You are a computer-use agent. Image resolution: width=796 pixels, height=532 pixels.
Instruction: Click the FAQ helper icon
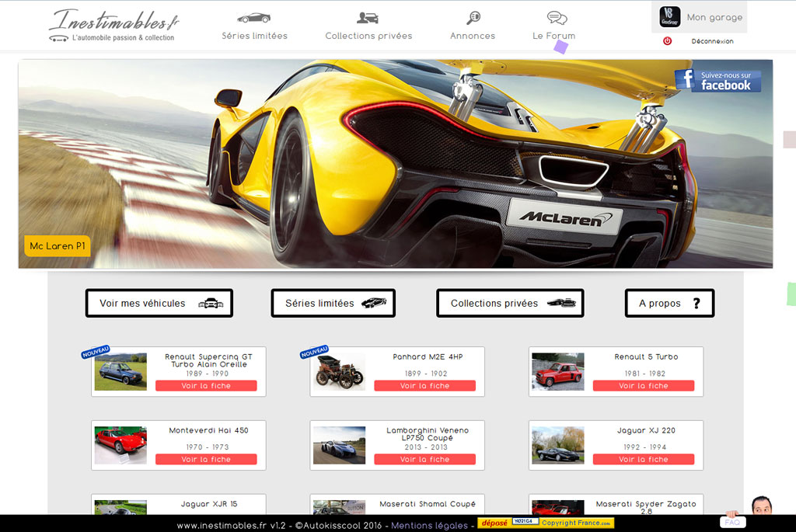[x=732, y=522]
